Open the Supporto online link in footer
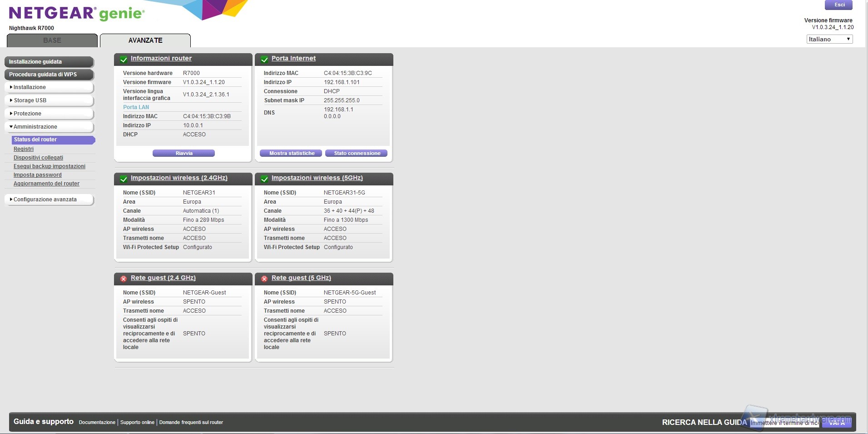This screenshot has height=434, width=868. (x=137, y=422)
